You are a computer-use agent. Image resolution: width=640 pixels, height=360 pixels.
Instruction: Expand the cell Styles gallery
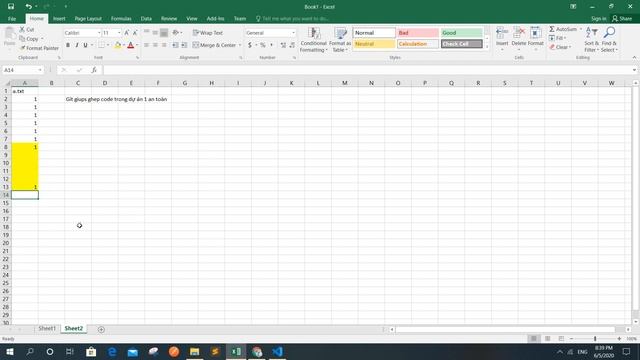coord(487,47)
